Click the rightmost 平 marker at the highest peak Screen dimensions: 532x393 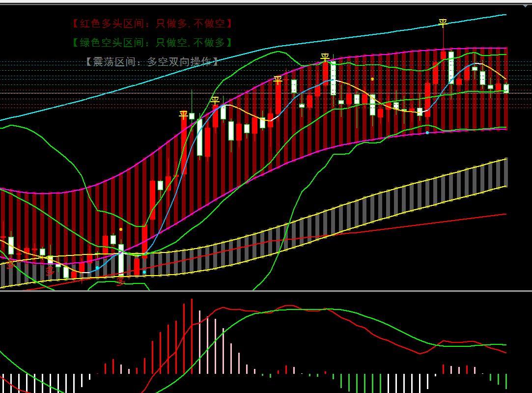(443, 23)
